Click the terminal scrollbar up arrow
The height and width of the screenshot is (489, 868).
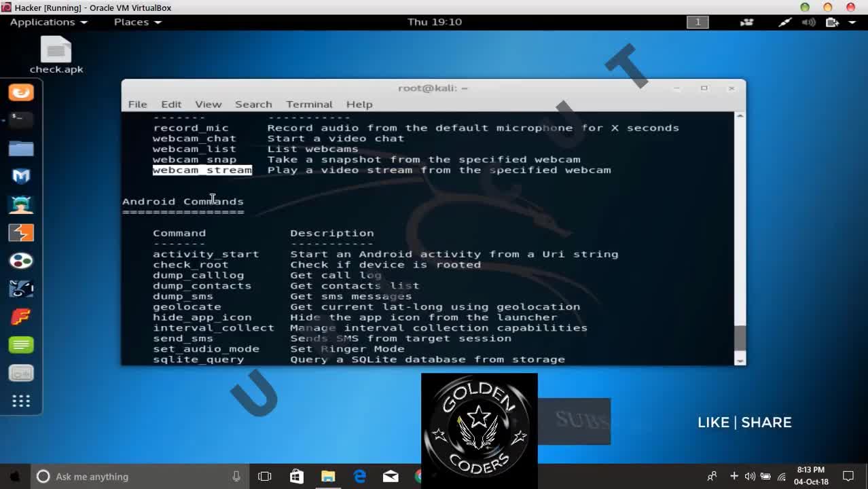click(740, 116)
